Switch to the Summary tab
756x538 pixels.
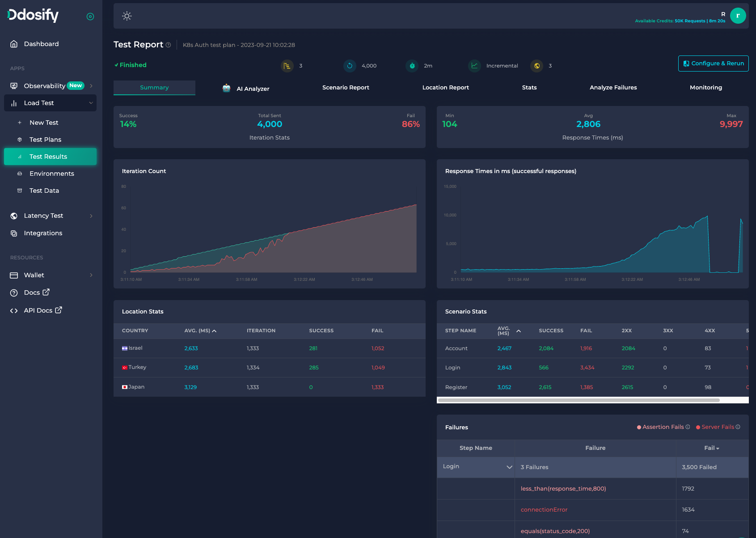tap(154, 88)
